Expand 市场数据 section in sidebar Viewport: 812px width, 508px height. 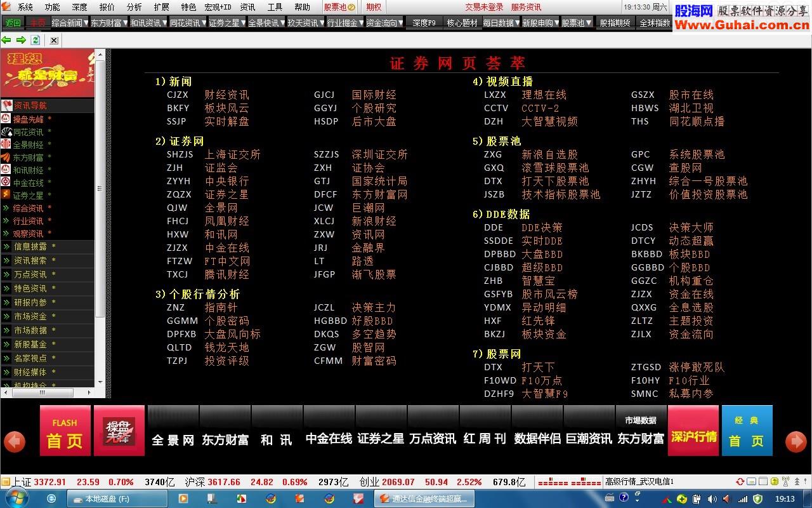click(x=48, y=330)
